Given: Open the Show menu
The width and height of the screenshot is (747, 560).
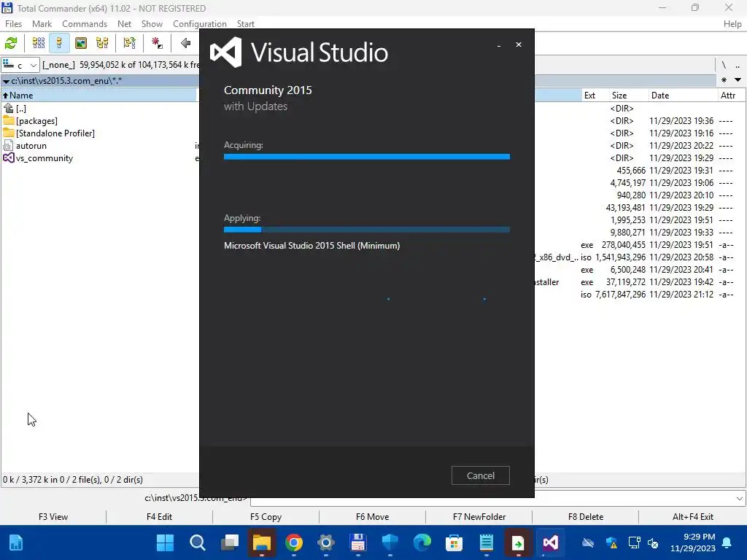Looking at the screenshot, I should 152,24.
